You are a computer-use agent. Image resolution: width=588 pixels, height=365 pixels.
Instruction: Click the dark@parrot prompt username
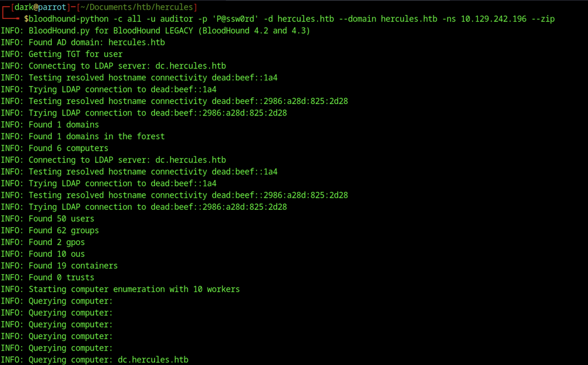tap(40, 7)
